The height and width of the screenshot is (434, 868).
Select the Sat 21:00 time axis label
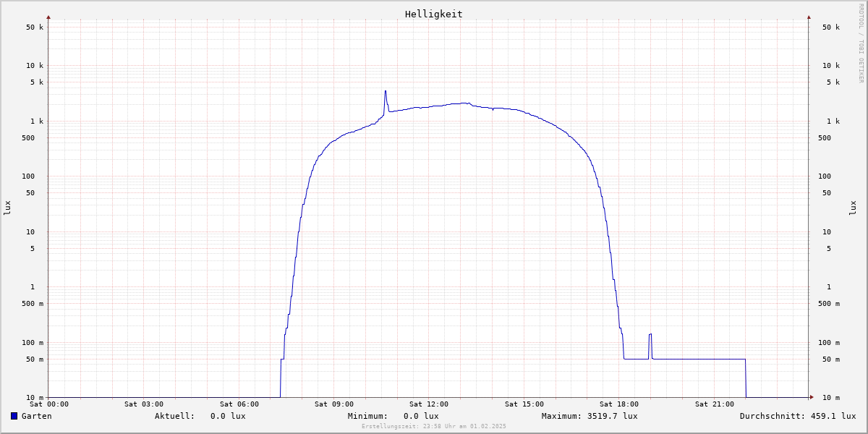pos(715,404)
